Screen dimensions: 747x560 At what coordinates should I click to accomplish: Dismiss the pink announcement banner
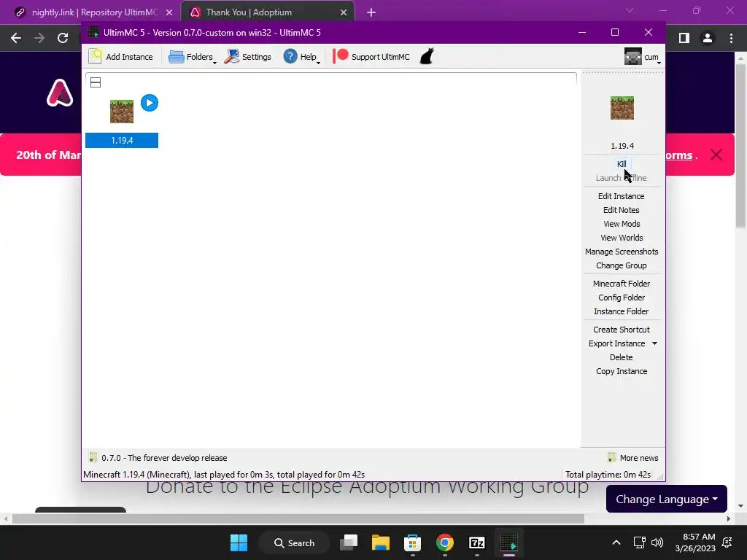[x=716, y=155]
